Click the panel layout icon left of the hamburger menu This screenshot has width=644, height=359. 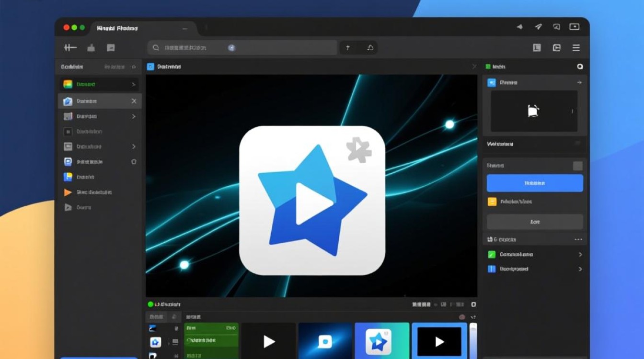556,47
